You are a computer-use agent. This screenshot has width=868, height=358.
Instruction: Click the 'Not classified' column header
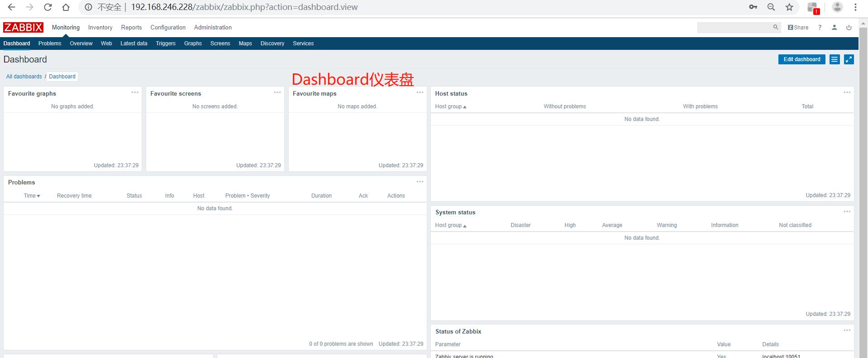pos(795,225)
